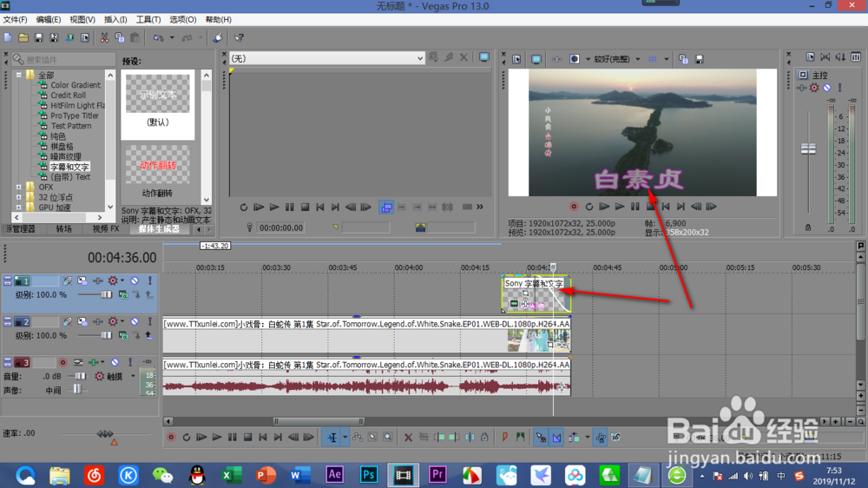868x488 pixels.
Task: Select Color Gradient generator
Action: [x=76, y=85]
